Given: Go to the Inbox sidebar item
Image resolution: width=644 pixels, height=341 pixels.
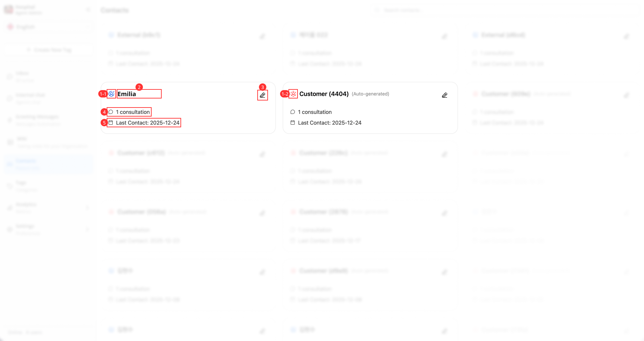Looking at the screenshot, I should click(x=49, y=77).
